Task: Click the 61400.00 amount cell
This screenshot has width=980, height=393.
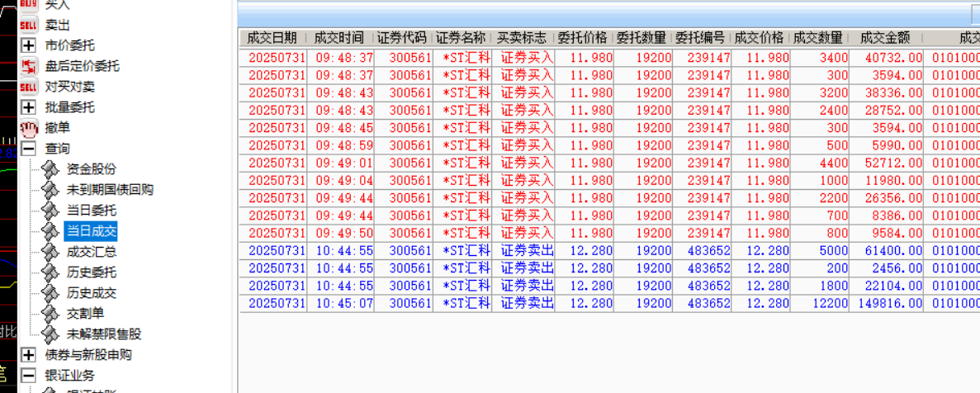Action: point(886,250)
